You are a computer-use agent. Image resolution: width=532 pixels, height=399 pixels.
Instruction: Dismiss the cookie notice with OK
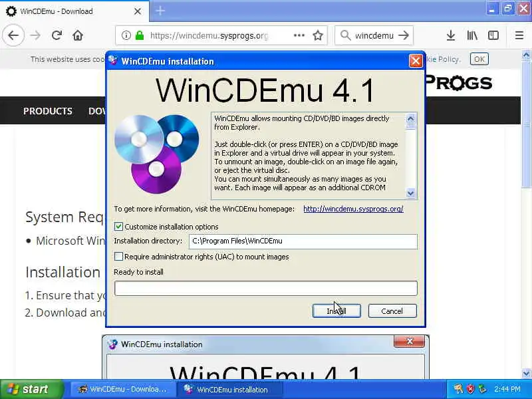pos(479,59)
